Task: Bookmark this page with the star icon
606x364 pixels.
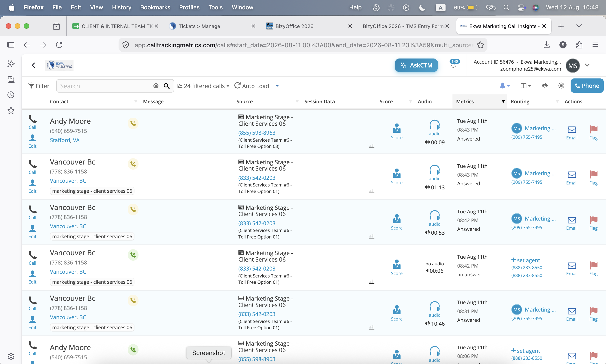Action: coord(480,45)
